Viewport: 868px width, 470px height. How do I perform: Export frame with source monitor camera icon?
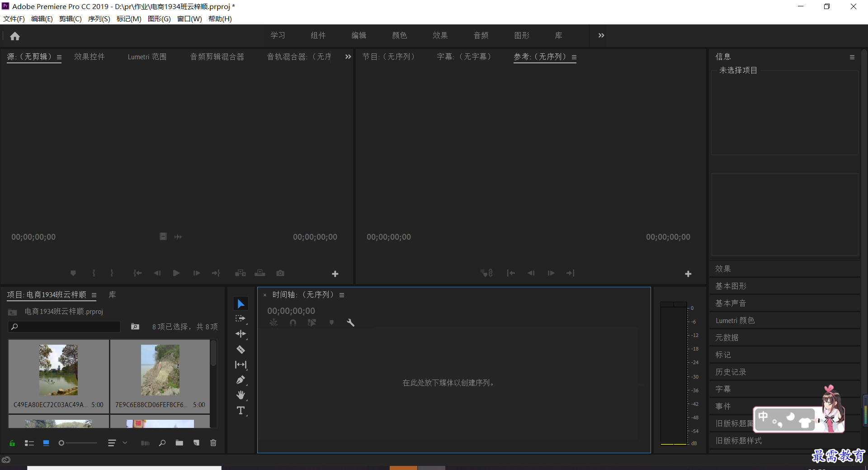[280, 273]
